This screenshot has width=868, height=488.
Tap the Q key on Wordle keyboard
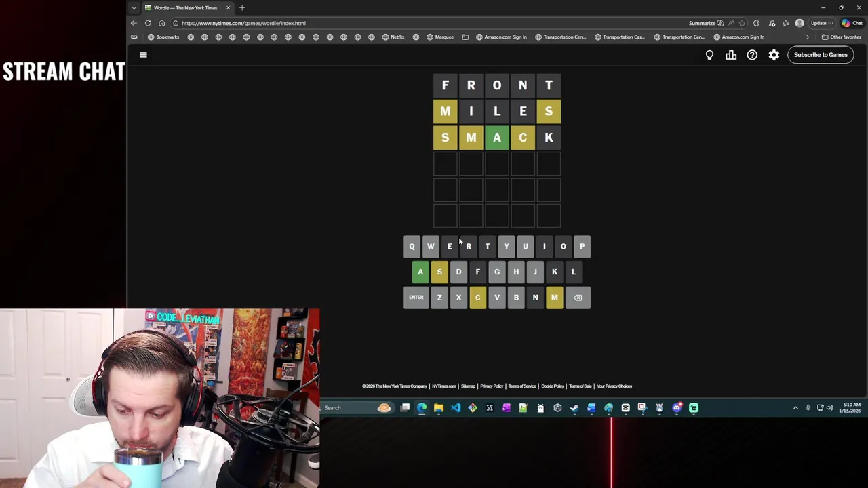coord(412,247)
